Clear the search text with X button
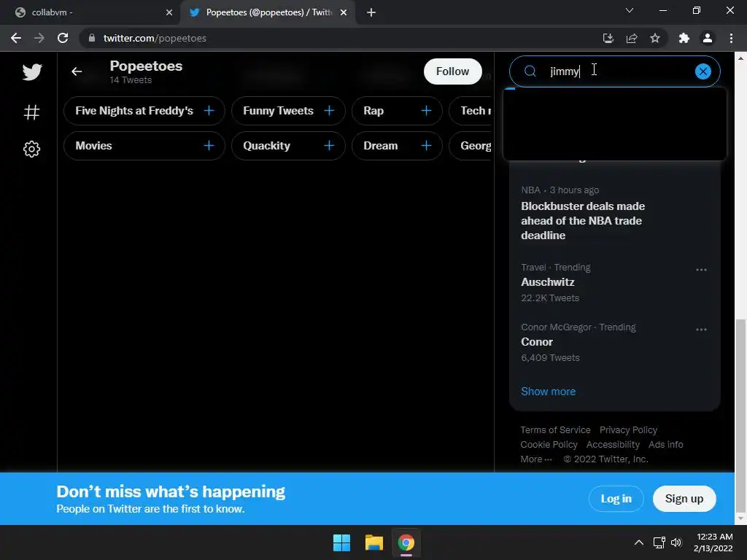Viewport: 747px width, 560px height. [x=703, y=71]
